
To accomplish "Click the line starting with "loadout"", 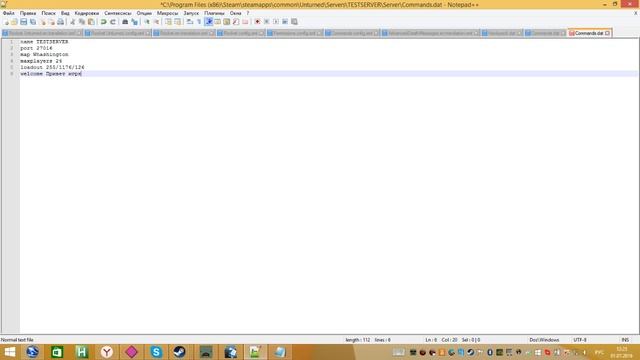I will pos(52,67).
